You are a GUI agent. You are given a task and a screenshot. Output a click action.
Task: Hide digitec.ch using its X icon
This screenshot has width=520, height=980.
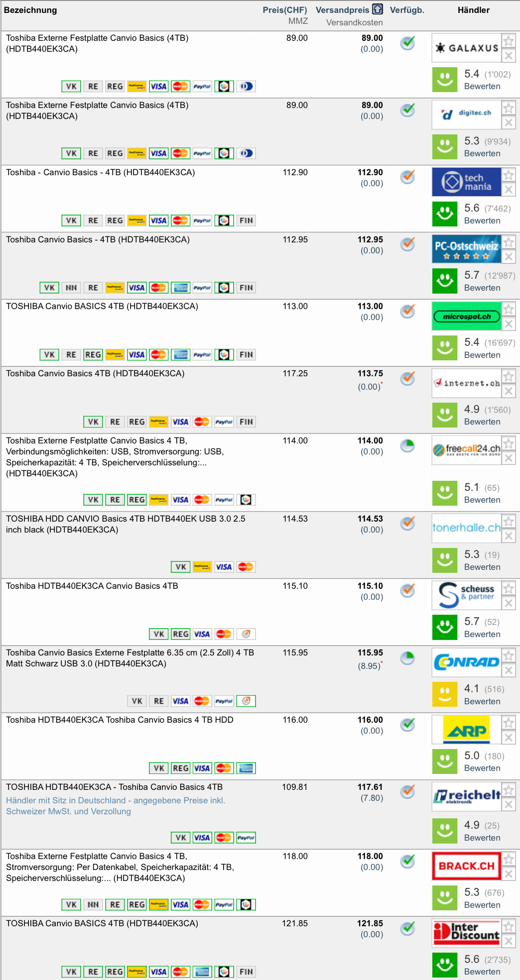(508, 122)
